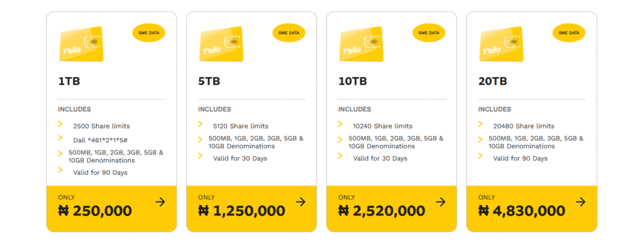
Task: Click the arrow icon on the 1TB plan
Action: [x=160, y=202]
